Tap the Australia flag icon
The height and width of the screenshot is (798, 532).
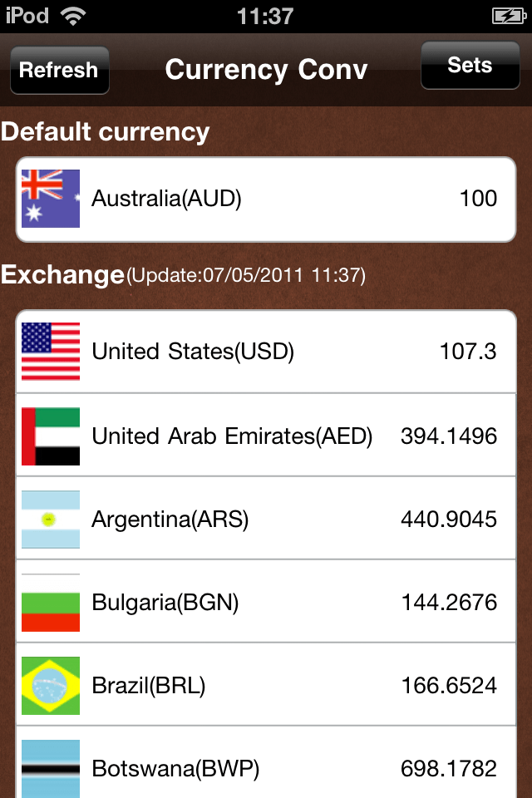click(x=51, y=199)
